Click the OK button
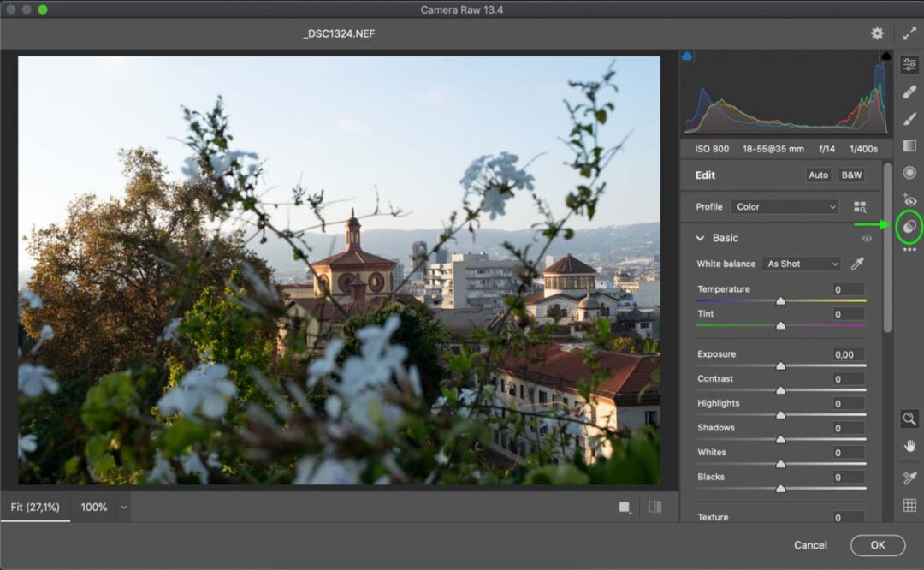This screenshot has height=570, width=924. coord(877,544)
